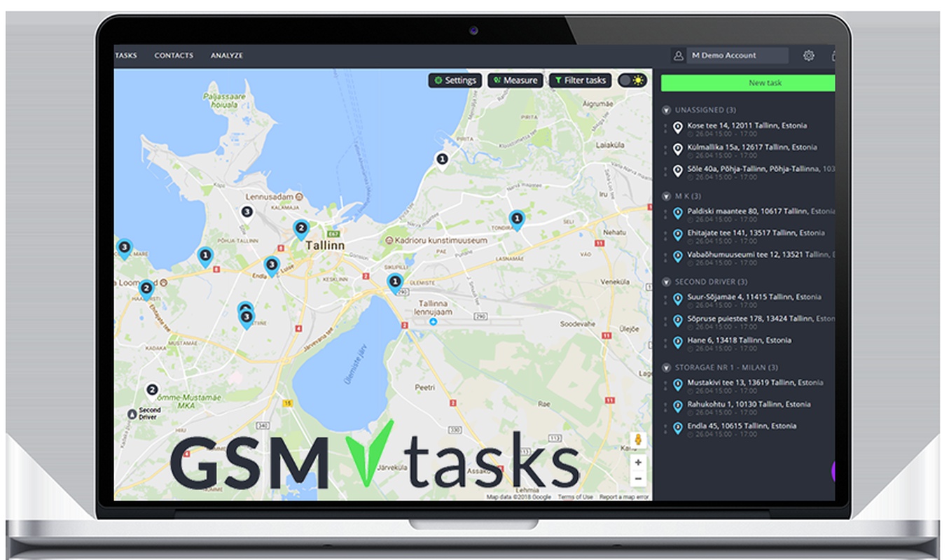Click the blue pin for Rahukohtu 1
The image size is (949, 560).
pos(677,406)
